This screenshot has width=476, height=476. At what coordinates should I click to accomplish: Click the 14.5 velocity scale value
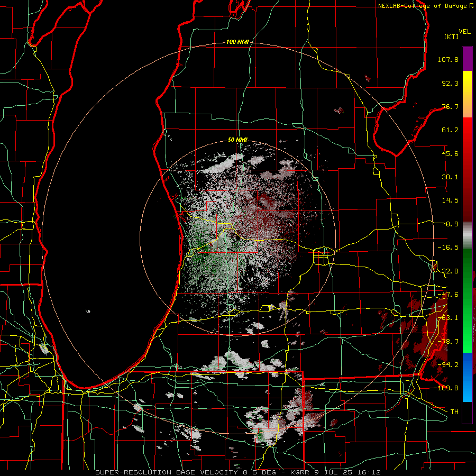(x=450, y=200)
